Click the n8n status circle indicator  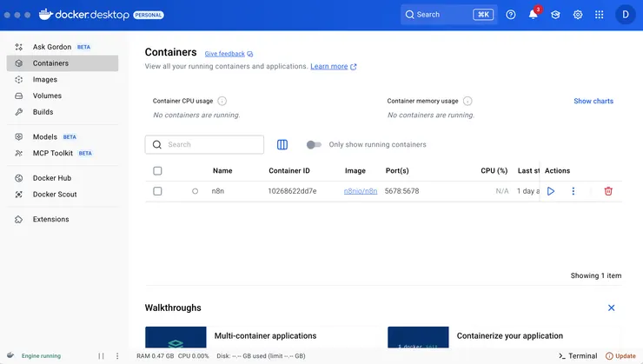click(x=196, y=191)
